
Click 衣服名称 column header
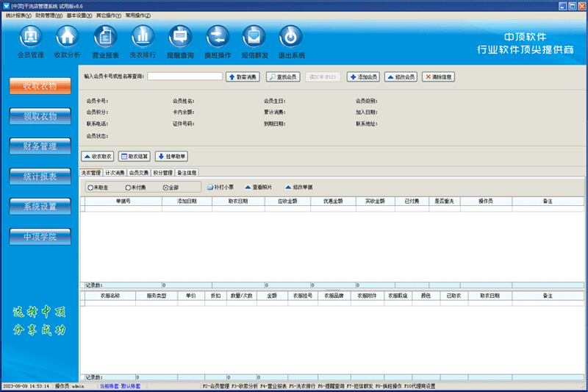tap(110, 296)
